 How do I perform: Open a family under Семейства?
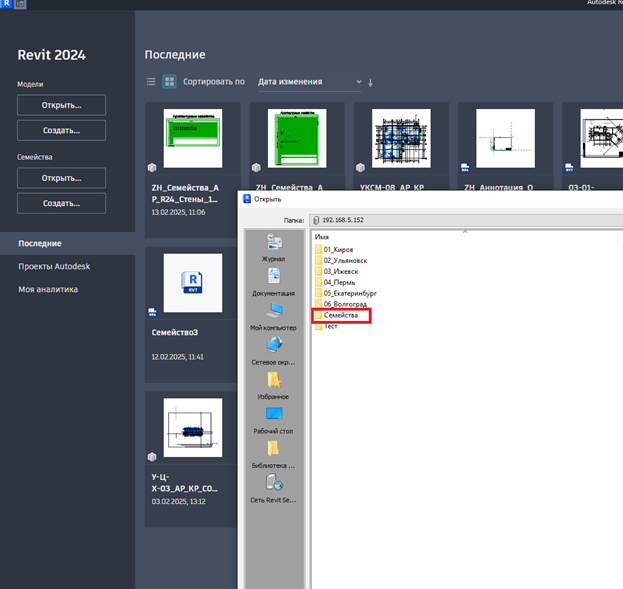(61, 178)
